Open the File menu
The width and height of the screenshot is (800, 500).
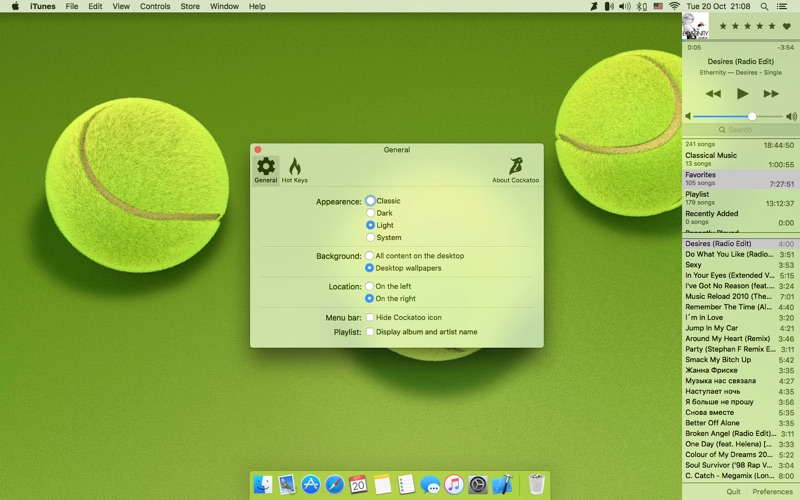point(72,6)
